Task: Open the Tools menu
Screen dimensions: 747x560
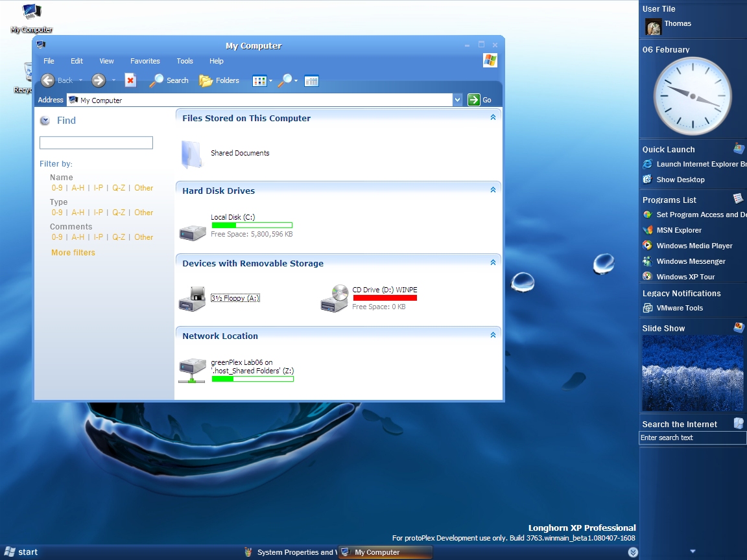Action: coord(185,61)
